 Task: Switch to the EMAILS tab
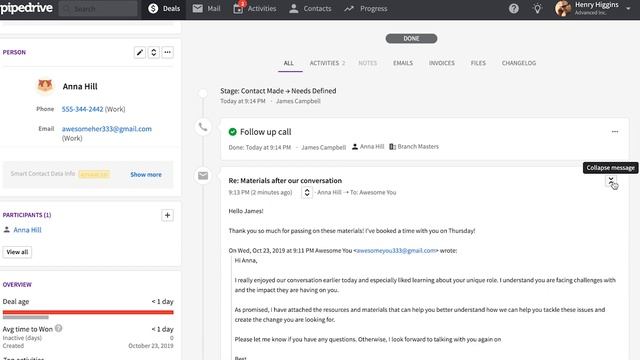point(403,63)
